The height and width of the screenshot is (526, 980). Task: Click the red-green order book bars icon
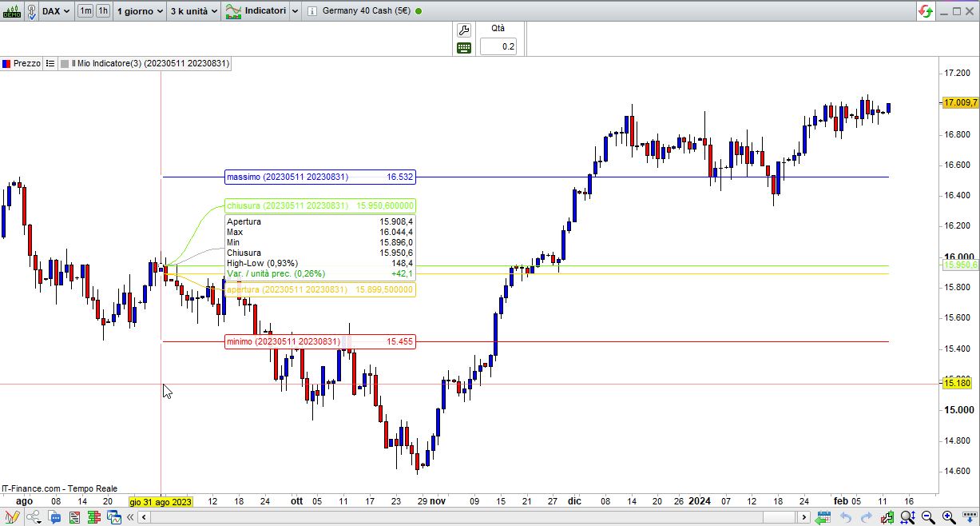tap(96, 517)
